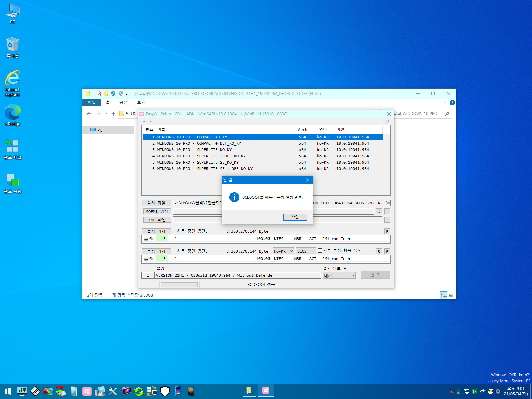Image resolution: width=532 pixels, height=399 pixels.
Task: Open the 보기 ribbon tab
Action: coord(141,102)
